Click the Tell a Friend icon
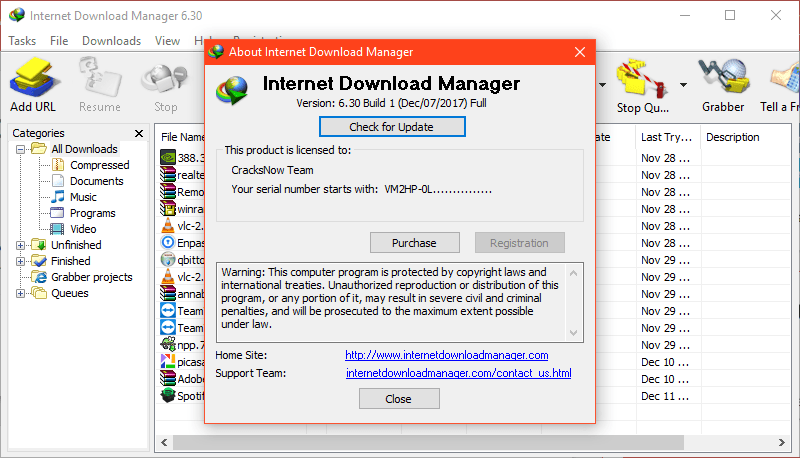The image size is (800, 458). (786, 79)
